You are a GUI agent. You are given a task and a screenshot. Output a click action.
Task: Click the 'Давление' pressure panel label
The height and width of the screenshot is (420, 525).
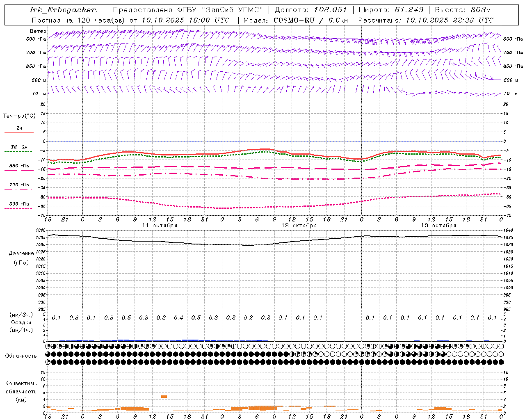[x=21, y=253]
